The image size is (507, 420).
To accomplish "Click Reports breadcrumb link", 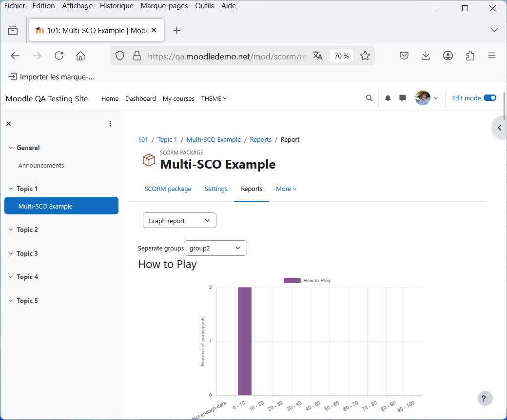I will [x=261, y=139].
